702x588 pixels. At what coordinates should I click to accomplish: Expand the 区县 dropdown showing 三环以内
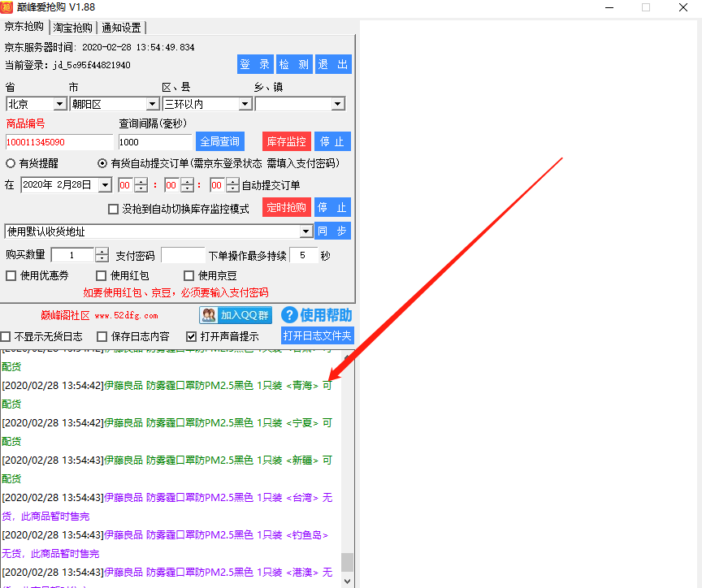tap(245, 104)
